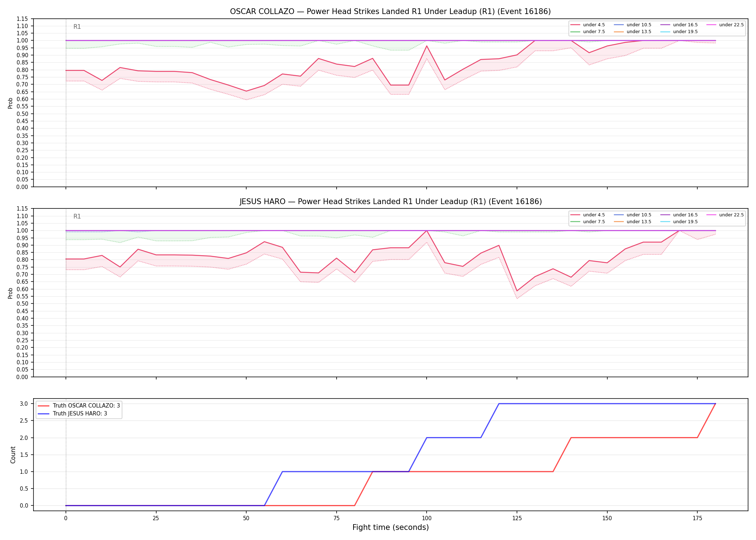Select 'under 22.5' in Jesus Haro legend
This screenshot has height=540, width=756.
pyautogui.click(x=725, y=215)
